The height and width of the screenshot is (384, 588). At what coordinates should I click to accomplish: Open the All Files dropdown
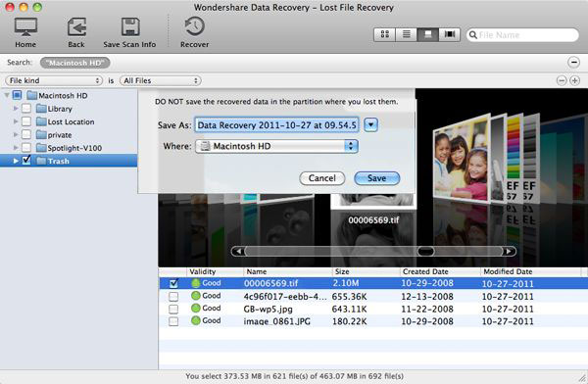[160, 80]
